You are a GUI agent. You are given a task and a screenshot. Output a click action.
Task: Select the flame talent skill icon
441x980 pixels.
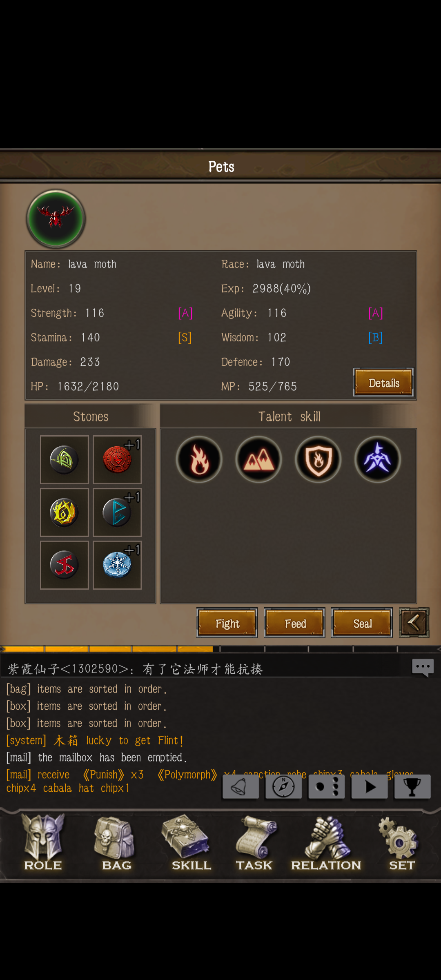click(199, 459)
